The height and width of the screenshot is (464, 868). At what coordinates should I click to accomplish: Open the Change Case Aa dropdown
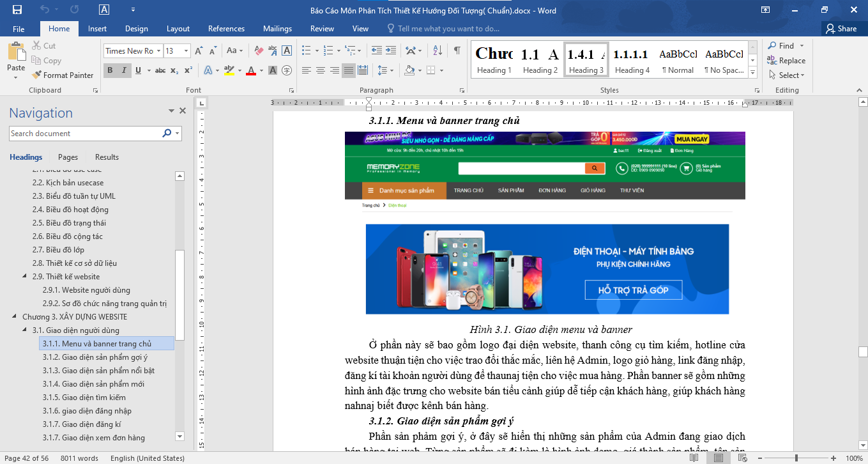[x=234, y=51]
